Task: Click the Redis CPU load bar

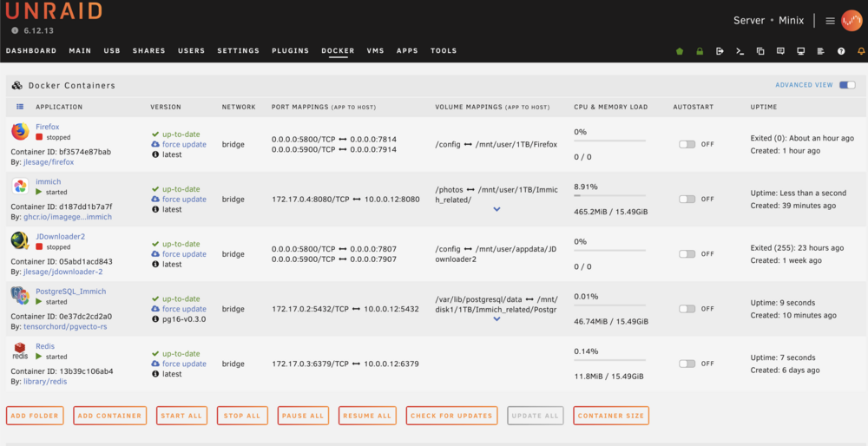Action: (x=609, y=360)
